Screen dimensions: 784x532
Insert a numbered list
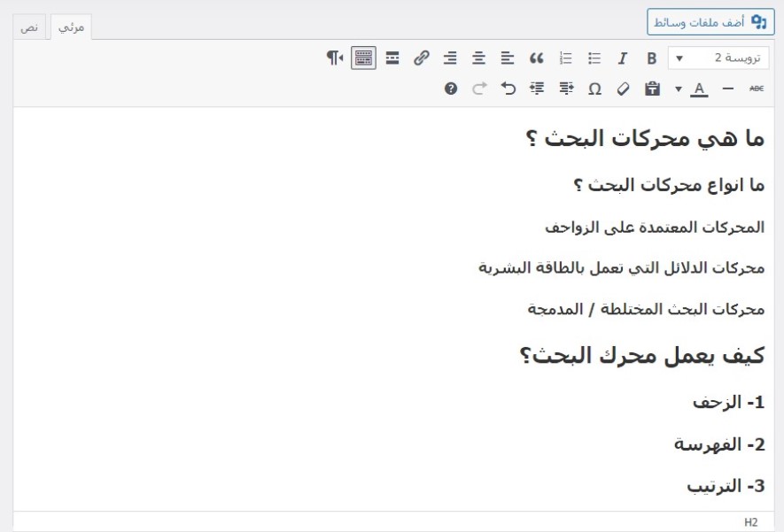(x=564, y=59)
